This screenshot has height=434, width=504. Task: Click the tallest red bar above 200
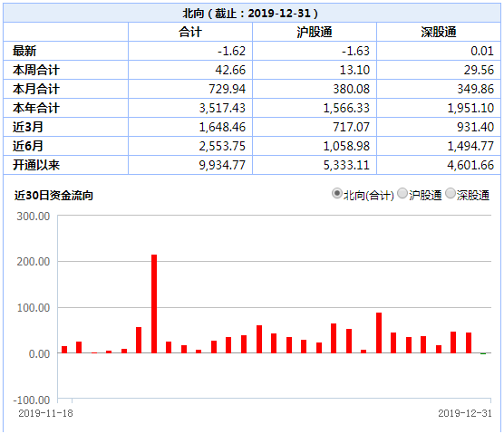[x=154, y=304]
